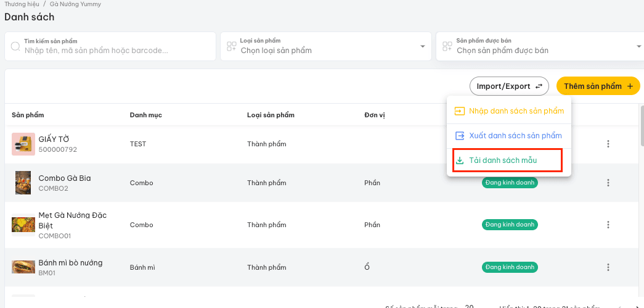Click Mẹt Gà Nướng Đặc Biệt product name
The image size is (644, 308).
point(72,220)
